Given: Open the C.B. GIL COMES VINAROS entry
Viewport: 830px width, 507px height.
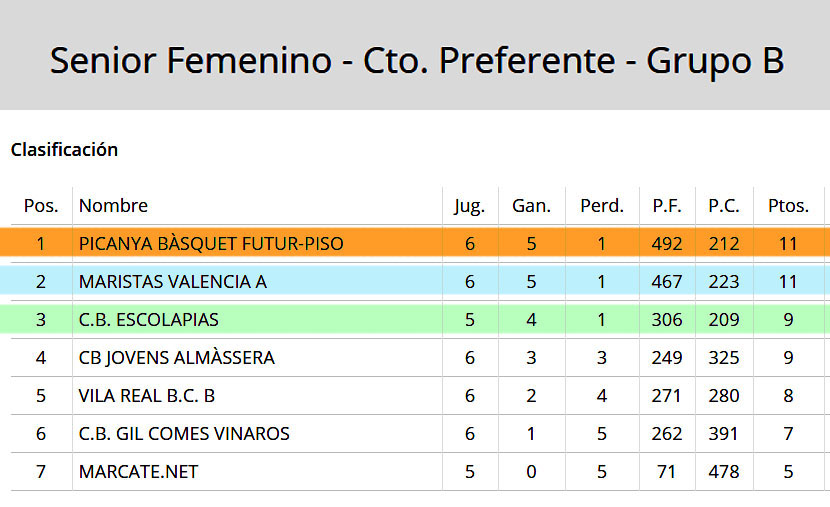Looking at the screenshot, I should (x=184, y=433).
